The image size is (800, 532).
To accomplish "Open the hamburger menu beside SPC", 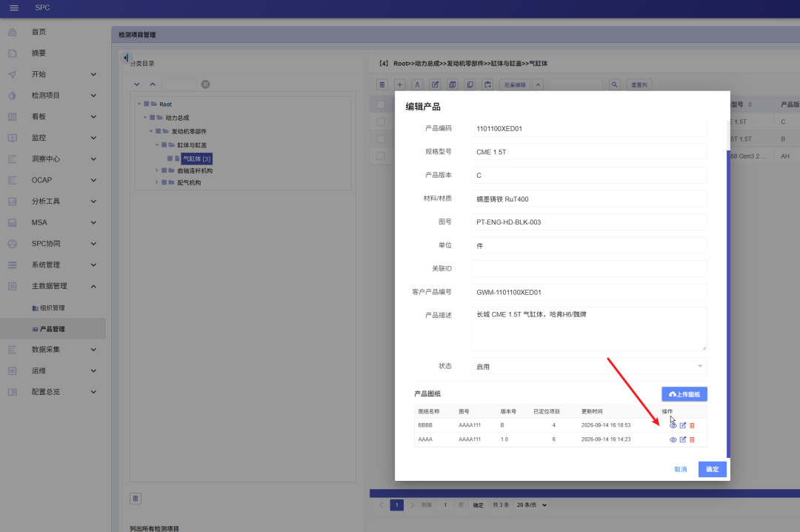I will [x=14, y=7].
